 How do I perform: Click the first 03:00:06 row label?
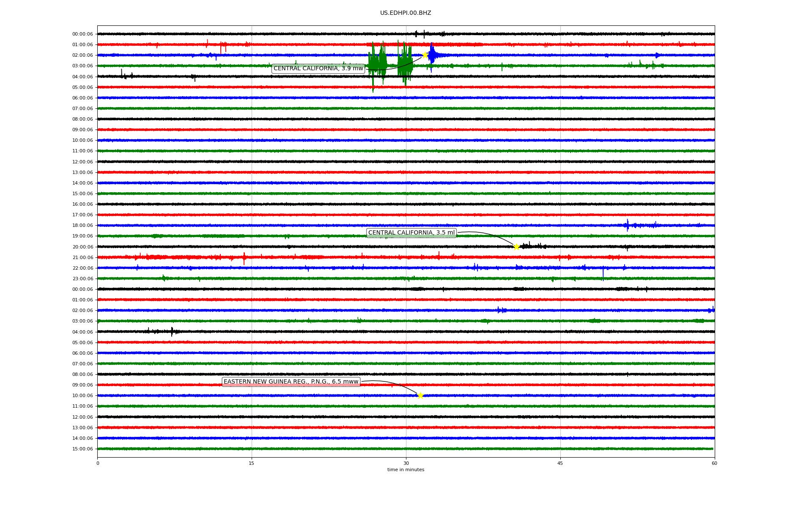click(x=82, y=66)
